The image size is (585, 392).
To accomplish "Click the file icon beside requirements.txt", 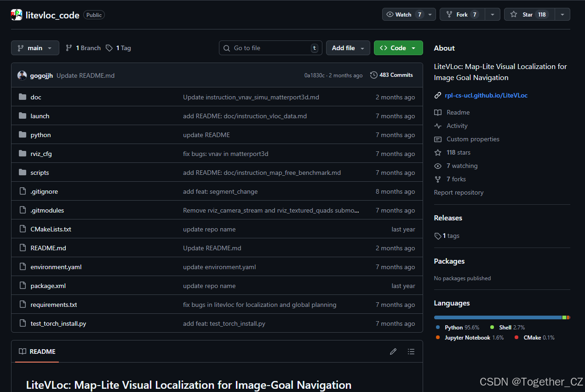I will click(23, 305).
